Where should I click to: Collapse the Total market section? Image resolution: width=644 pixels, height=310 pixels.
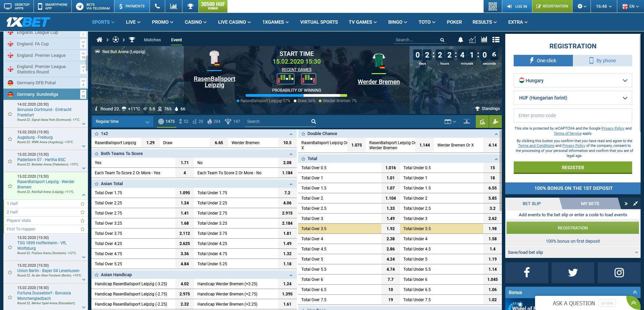[496, 159]
